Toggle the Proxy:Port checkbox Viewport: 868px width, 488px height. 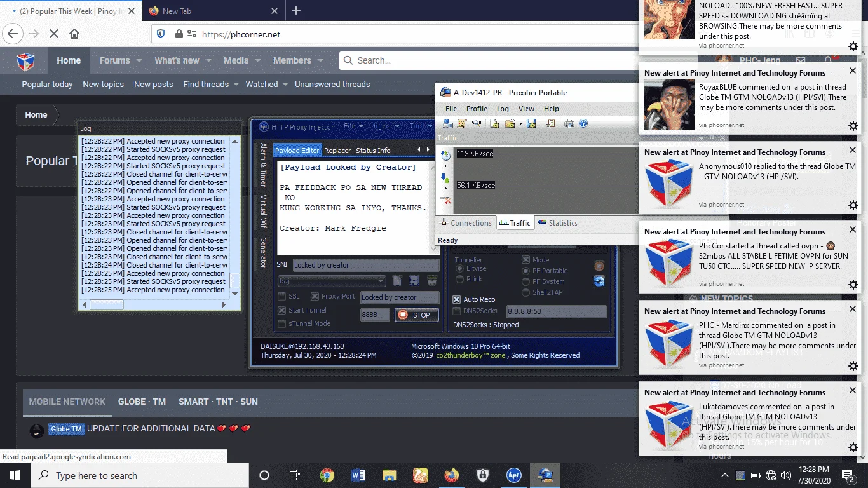click(315, 296)
